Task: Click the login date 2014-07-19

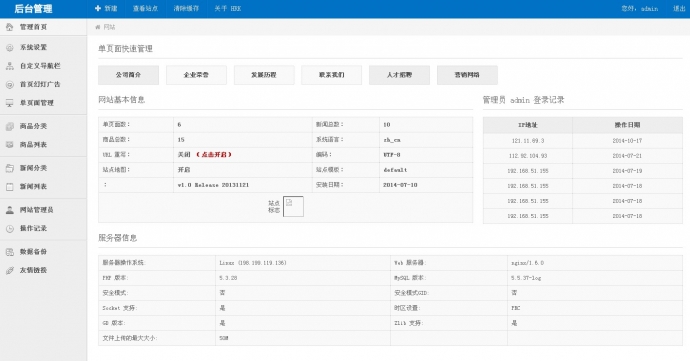Action: pos(627,171)
